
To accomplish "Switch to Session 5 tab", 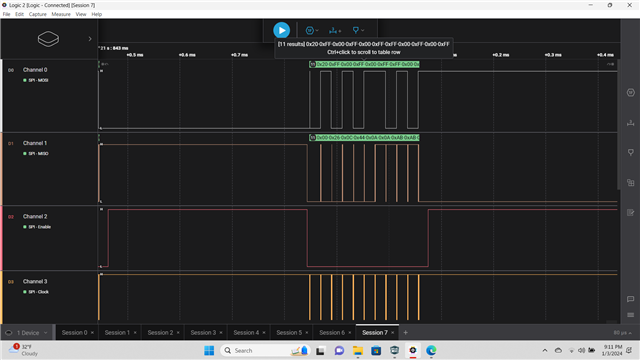I will pos(289,333).
